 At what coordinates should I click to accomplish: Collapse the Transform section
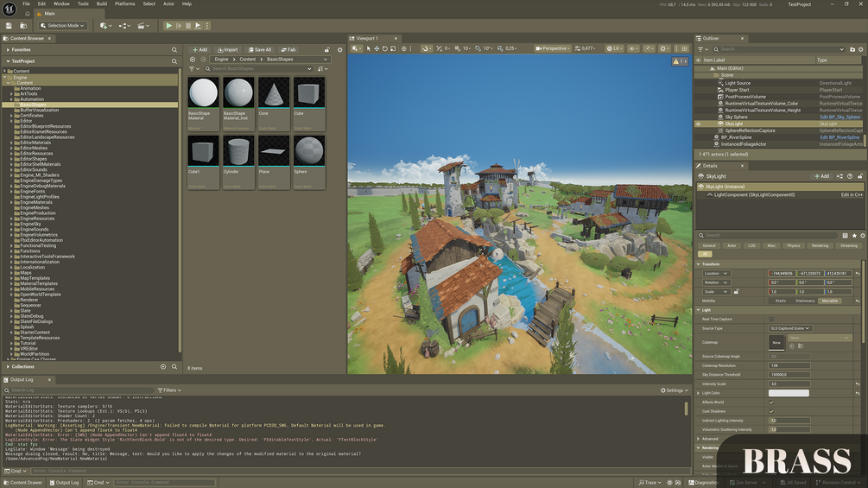[x=698, y=264]
